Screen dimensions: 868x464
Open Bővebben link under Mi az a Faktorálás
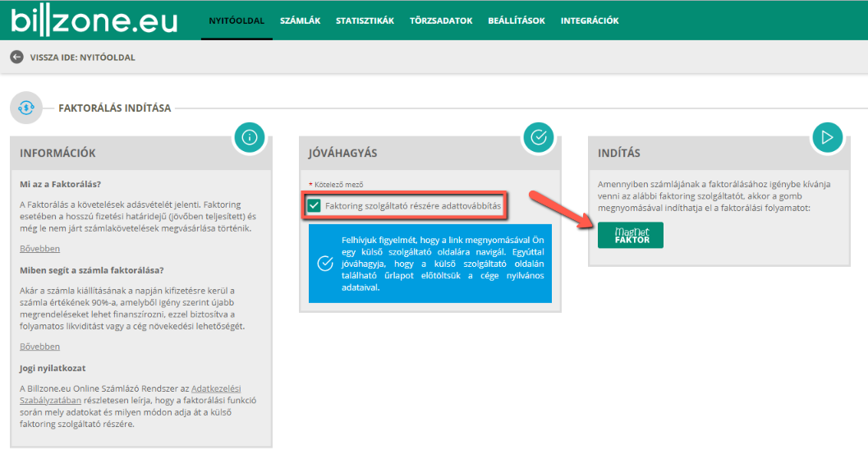click(x=40, y=249)
